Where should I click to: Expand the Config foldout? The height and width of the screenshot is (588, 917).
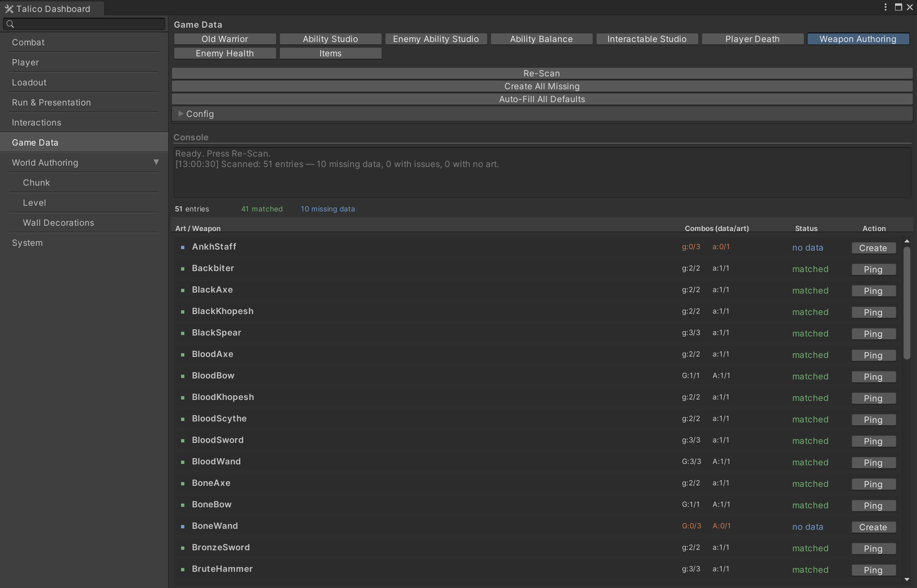click(181, 114)
